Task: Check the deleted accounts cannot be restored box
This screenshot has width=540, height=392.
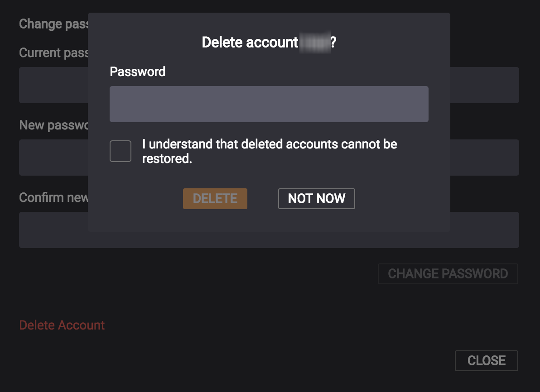Action: click(x=121, y=151)
